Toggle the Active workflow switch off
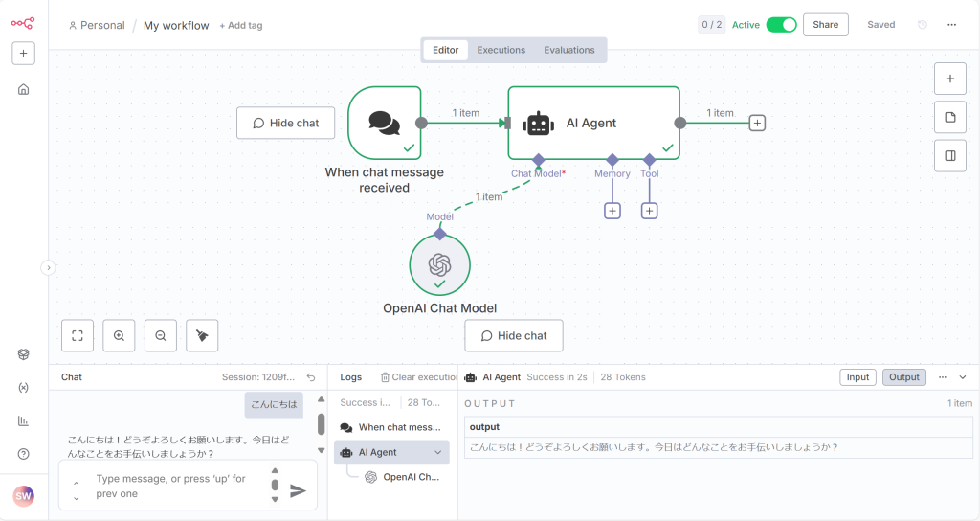The width and height of the screenshot is (980, 521). [781, 25]
